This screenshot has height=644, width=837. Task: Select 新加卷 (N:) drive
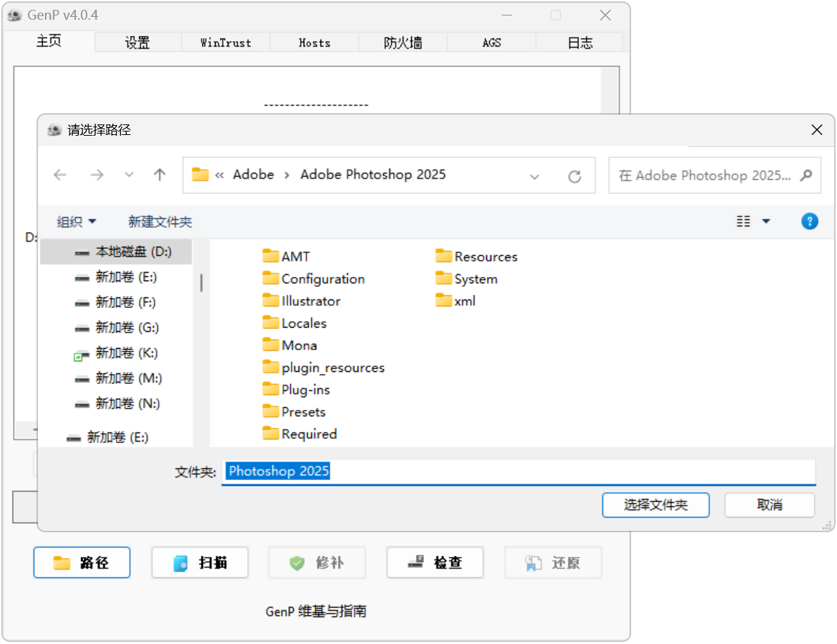click(x=116, y=404)
